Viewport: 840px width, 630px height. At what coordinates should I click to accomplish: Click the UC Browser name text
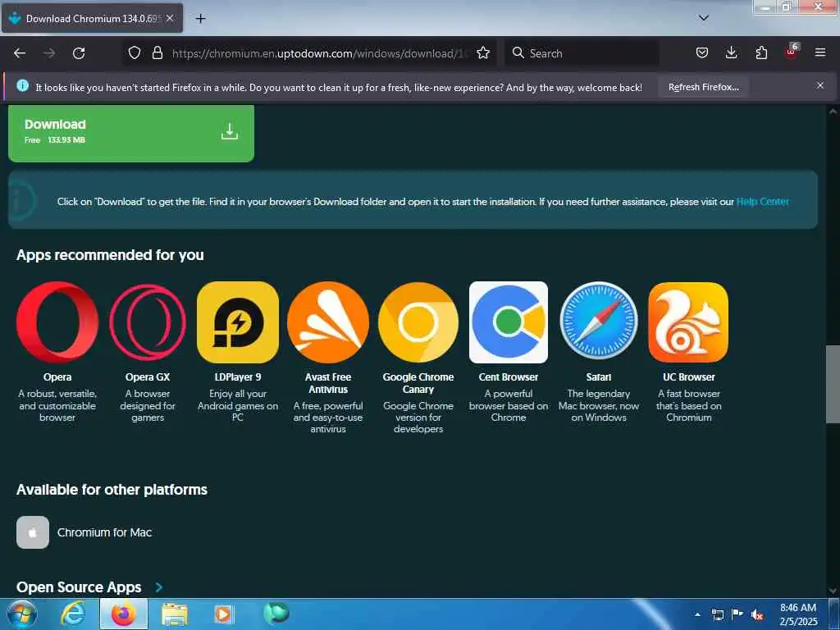(x=688, y=377)
